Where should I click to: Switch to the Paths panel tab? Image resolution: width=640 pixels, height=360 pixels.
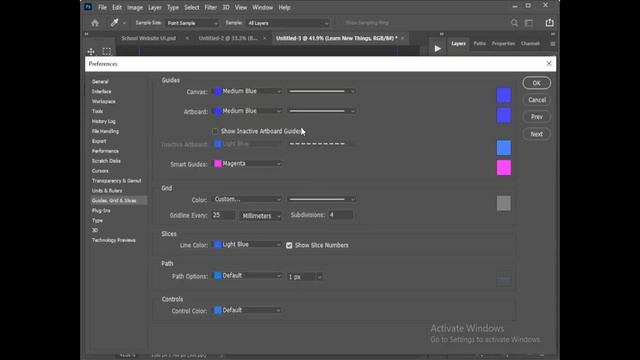480,44
